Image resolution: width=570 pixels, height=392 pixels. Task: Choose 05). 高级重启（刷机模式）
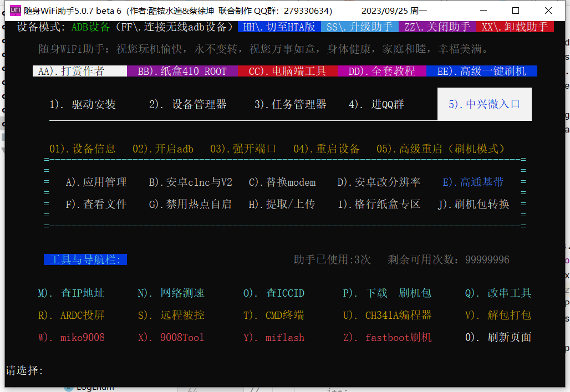(x=441, y=149)
